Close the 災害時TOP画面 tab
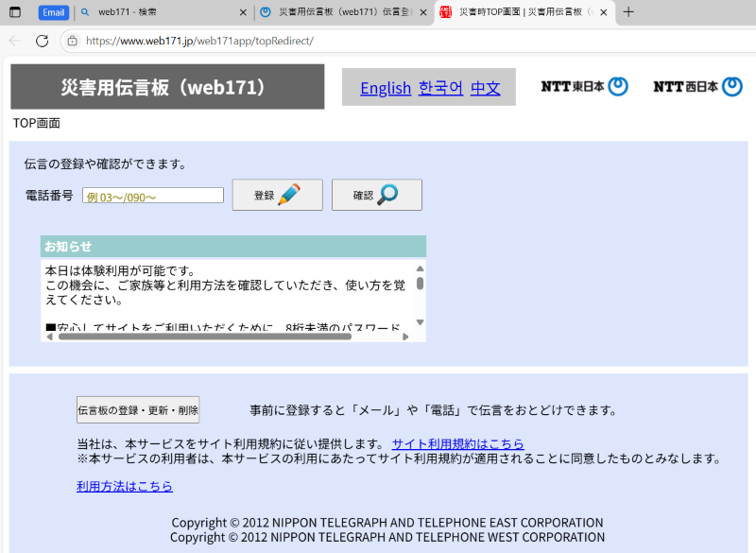756x553 pixels. tap(603, 12)
